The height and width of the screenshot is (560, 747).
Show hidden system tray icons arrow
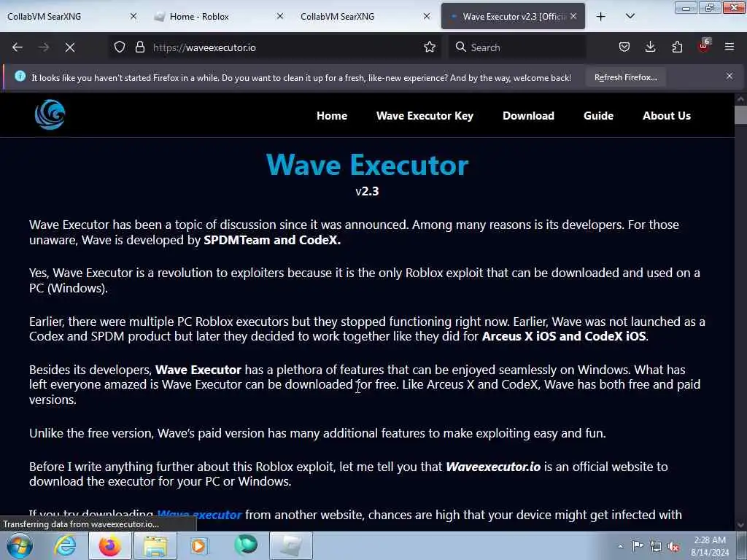pyautogui.click(x=620, y=546)
